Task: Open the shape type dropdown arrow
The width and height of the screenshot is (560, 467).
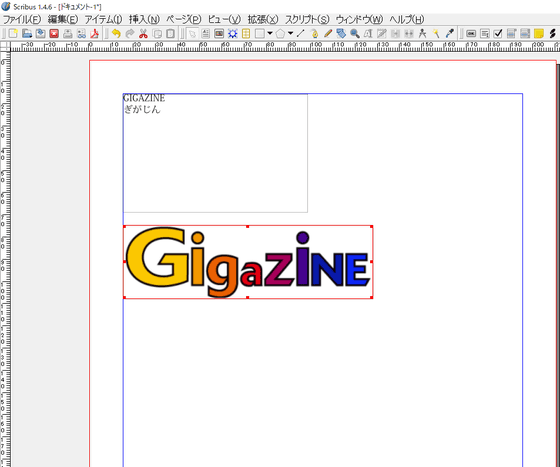Action: pyautogui.click(x=270, y=33)
